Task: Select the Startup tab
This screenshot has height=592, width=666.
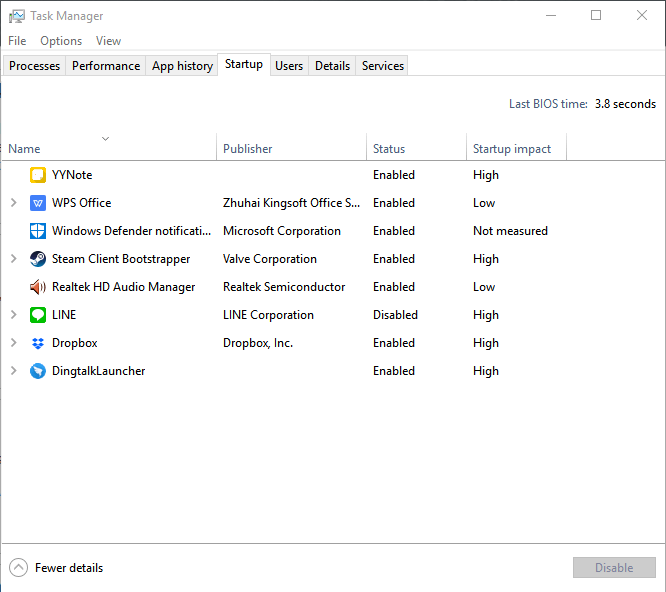Action: tap(244, 64)
